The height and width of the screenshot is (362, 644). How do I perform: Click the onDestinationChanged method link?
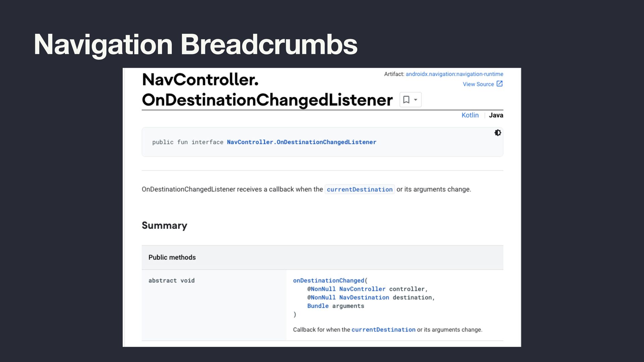[328, 281]
